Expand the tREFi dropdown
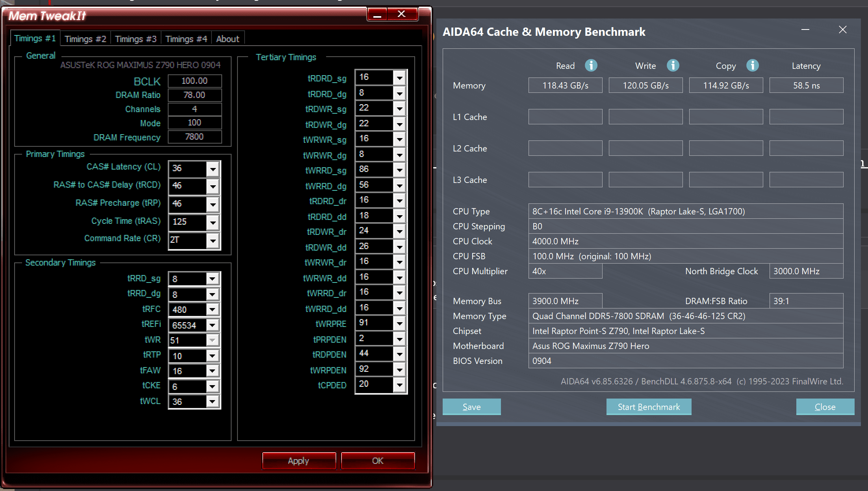 click(x=212, y=325)
